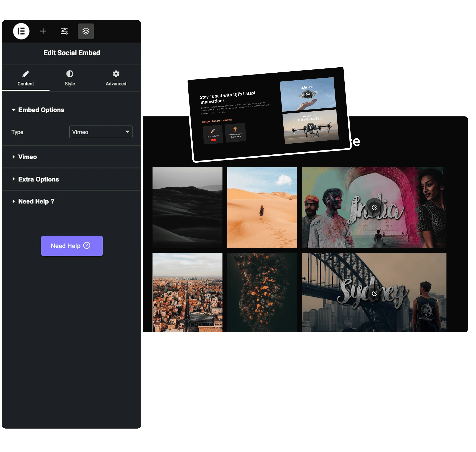Play the Sydney video thumbnail
476x452 pixels.
[374, 293]
